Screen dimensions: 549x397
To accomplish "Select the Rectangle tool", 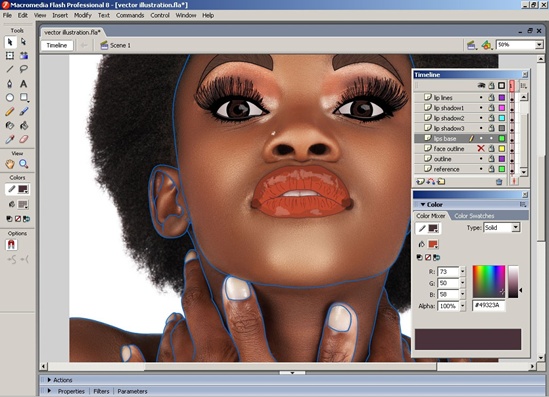I will [x=23, y=97].
